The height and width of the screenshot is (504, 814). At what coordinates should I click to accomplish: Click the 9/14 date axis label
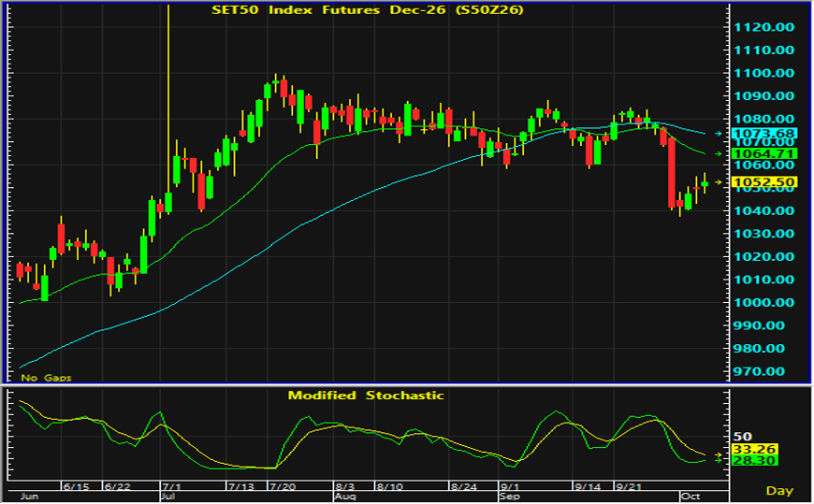(x=588, y=487)
